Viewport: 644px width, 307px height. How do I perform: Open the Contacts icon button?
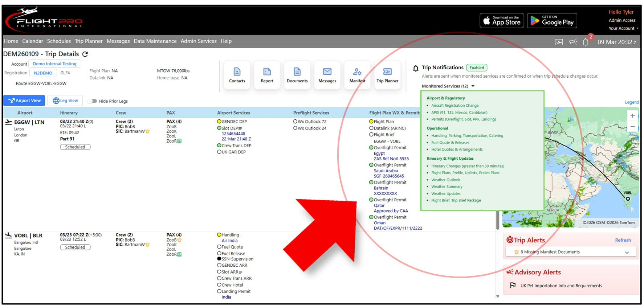point(237,75)
